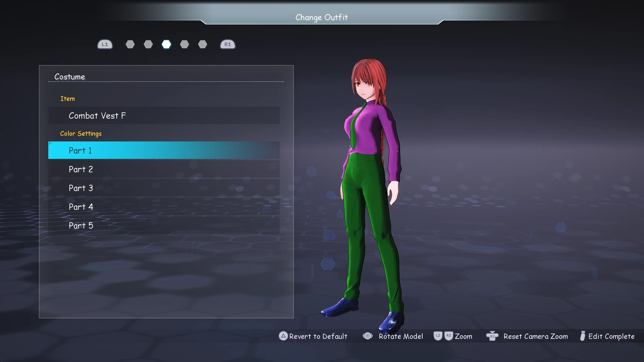Click the L1 previous page button icon
The width and height of the screenshot is (644, 362).
[x=105, y=44]
